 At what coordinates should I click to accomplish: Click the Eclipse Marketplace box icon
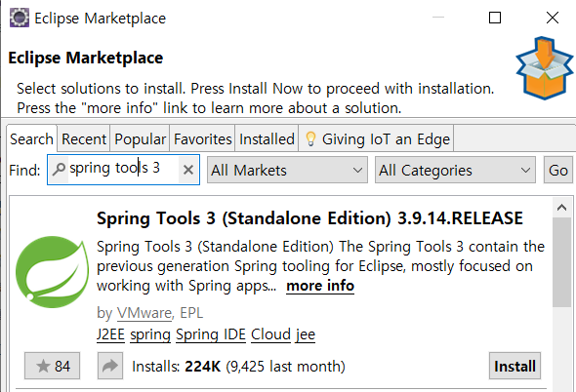(x=544, y=68)
